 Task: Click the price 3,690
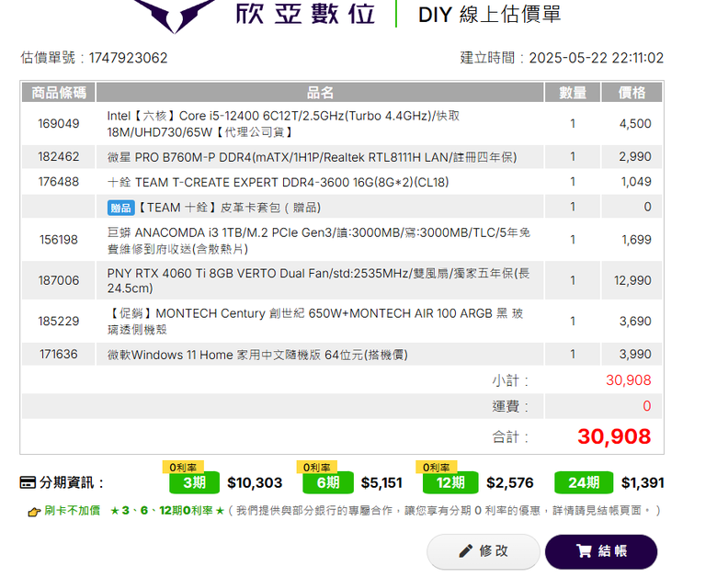coord(635,322)
